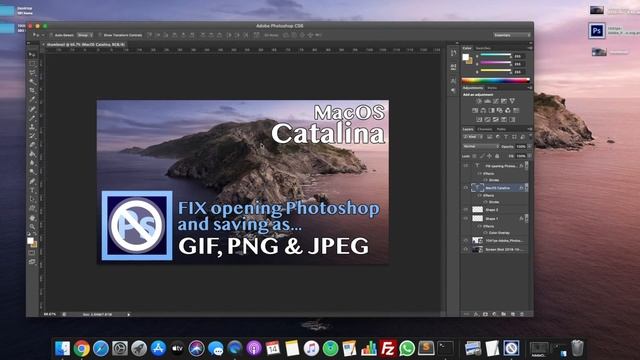
Task: Open the layer Opacity slider arrow
Action: (x=529, y=146)
